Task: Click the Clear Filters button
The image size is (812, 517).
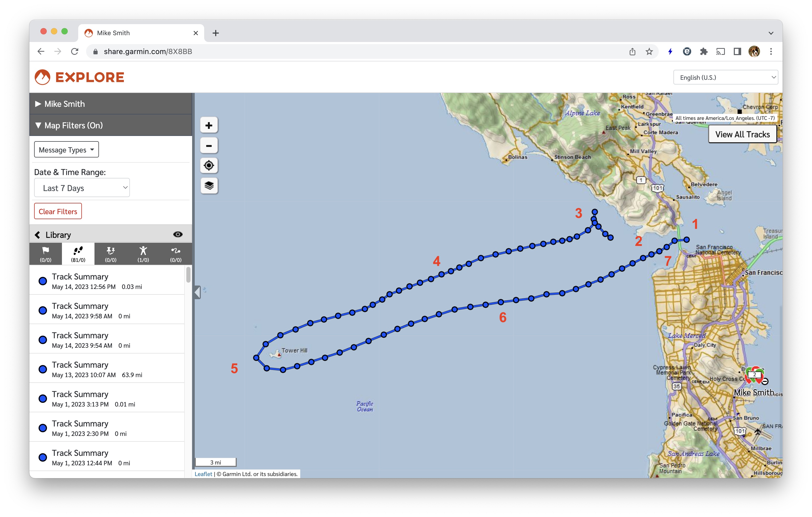Action: tap(57, 211)
